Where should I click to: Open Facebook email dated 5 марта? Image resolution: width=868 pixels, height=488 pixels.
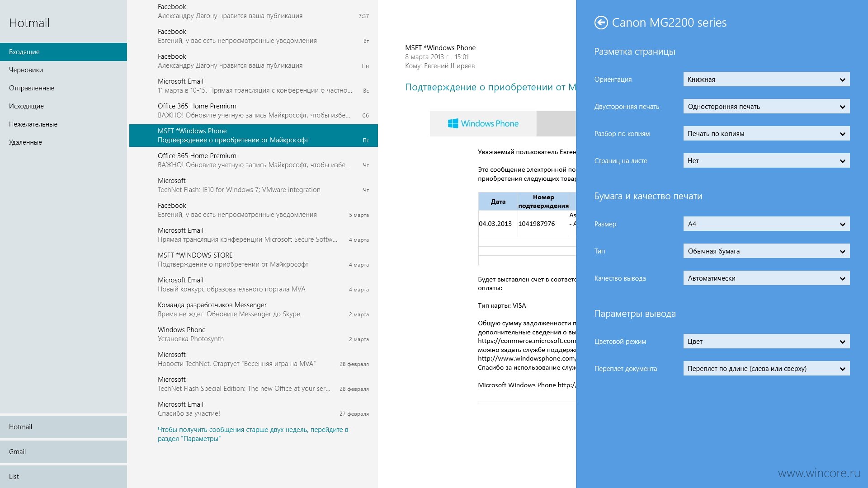click(254, 210)
